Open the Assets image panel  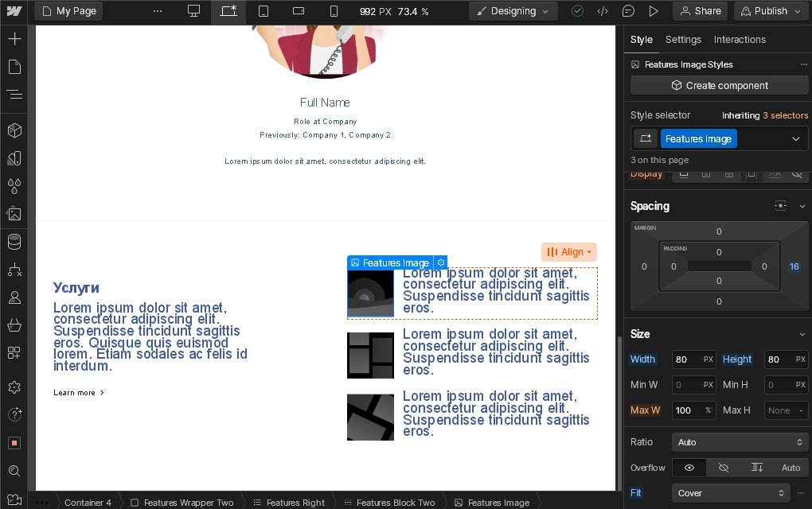point(14,214)
